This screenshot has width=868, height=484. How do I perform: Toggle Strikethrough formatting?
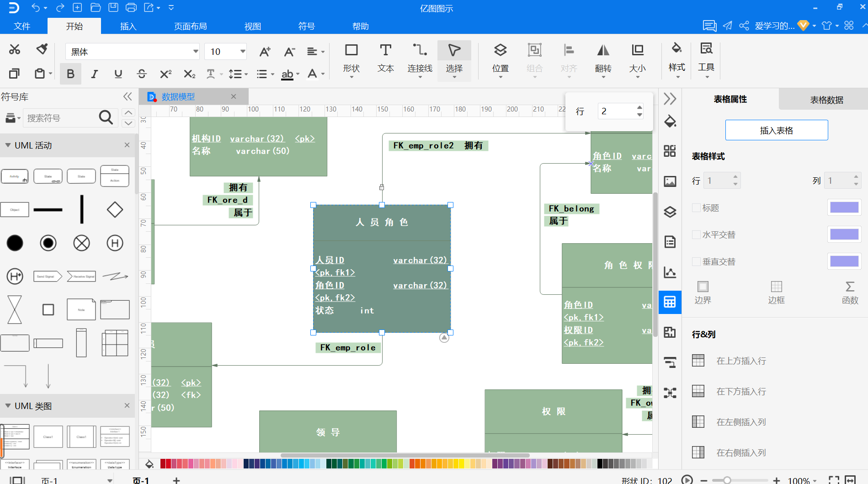142,74
